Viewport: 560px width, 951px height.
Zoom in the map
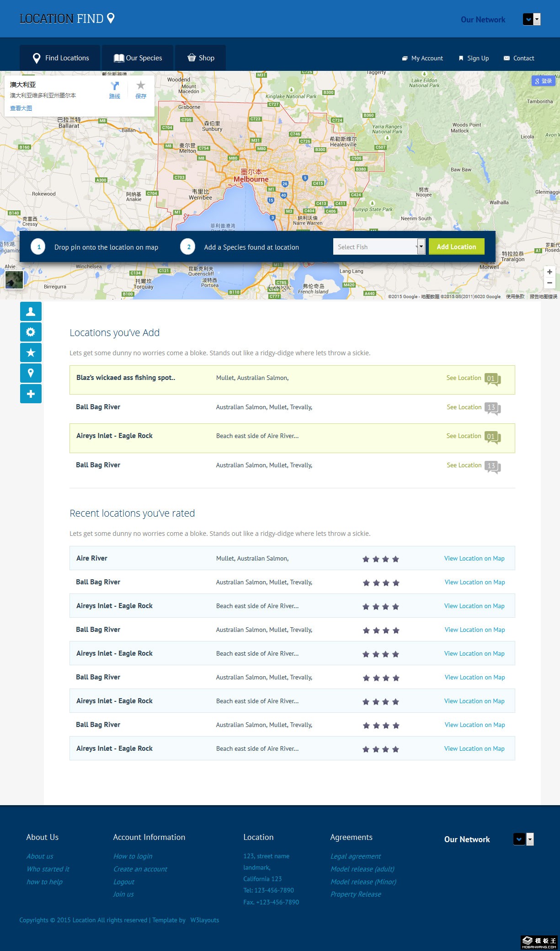point(549,272)
